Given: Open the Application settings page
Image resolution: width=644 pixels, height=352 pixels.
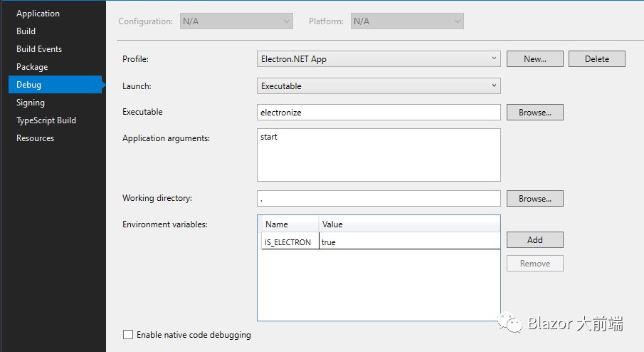Looking at the screenshot, I should (x=38, y=14).
